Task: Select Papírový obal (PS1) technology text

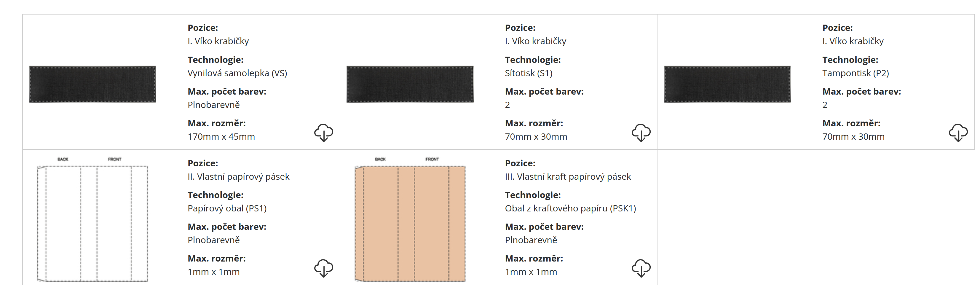Action: (x=227, y=208)
